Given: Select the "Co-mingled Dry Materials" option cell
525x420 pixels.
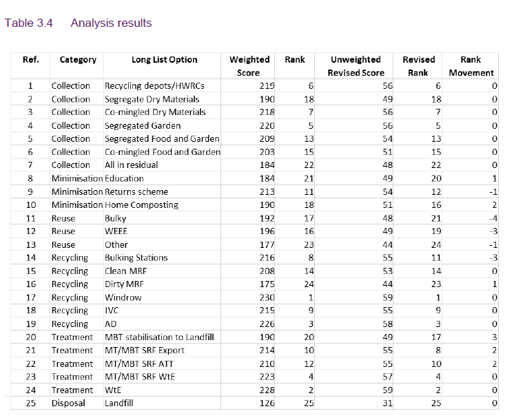Looking at the screenshot, I should [x=155, y=112].
